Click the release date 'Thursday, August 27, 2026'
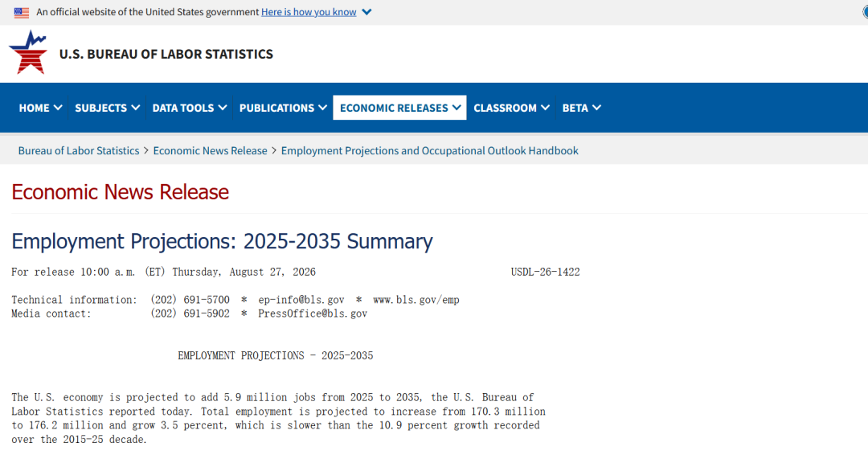Screen dimensions: 868x455 coord(244,272)
